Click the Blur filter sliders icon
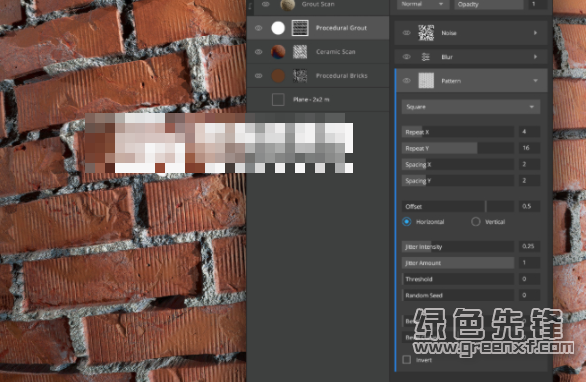586x382 pixels. [426, 57]
